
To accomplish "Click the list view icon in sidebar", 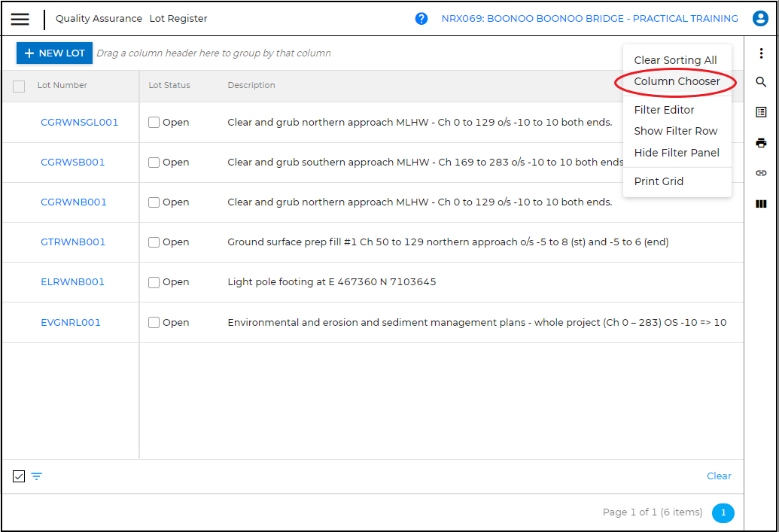I will [x=761, y=112].
